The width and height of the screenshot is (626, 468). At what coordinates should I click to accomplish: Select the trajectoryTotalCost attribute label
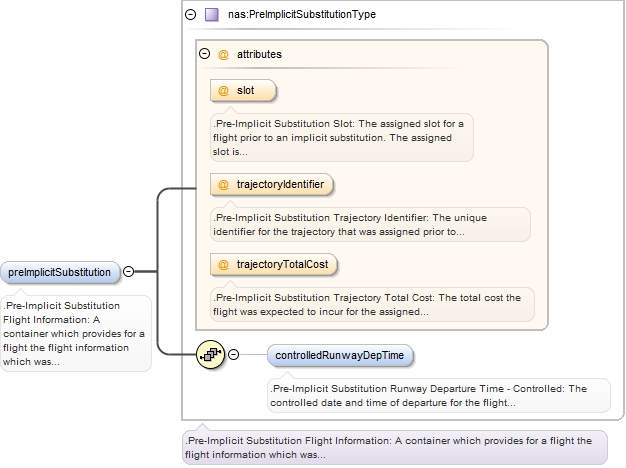coord(282,265)
